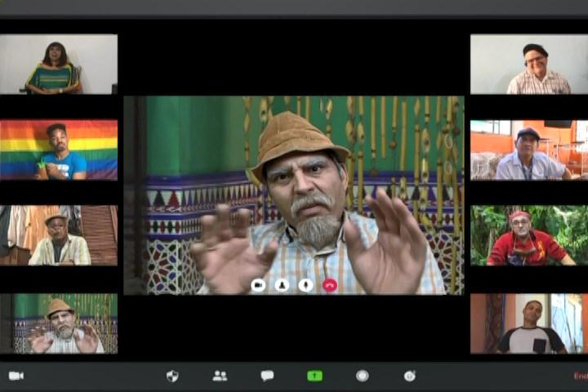The height and width of the screenshot is (392, 588).
Task: Select the raglan t-shirt man thumbnail
Action: pyautogui.click(x=529, y=323)
